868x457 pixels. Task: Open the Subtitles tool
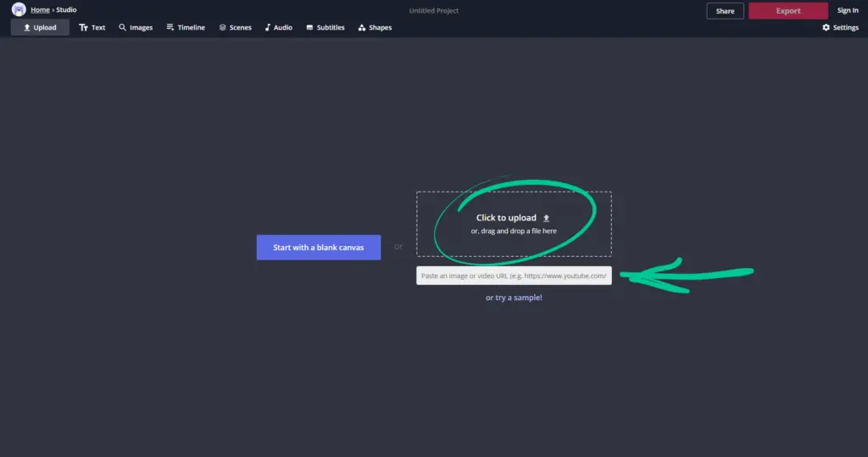(x=325, y=28)
